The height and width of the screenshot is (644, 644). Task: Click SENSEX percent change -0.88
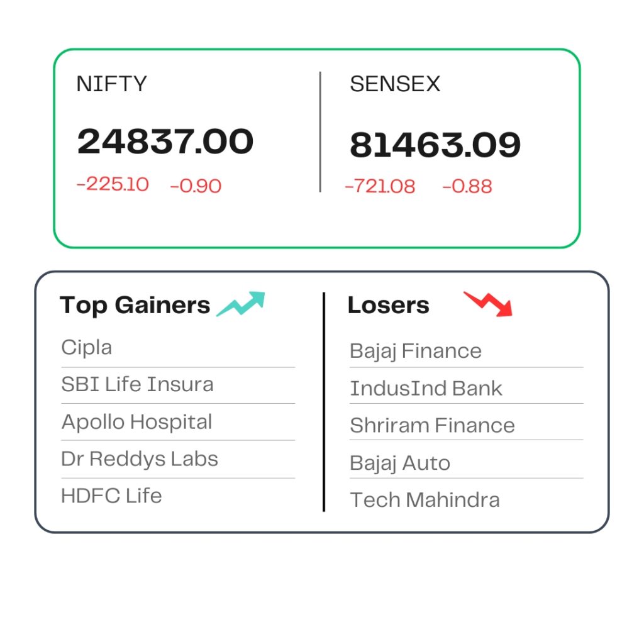point(467,186)
